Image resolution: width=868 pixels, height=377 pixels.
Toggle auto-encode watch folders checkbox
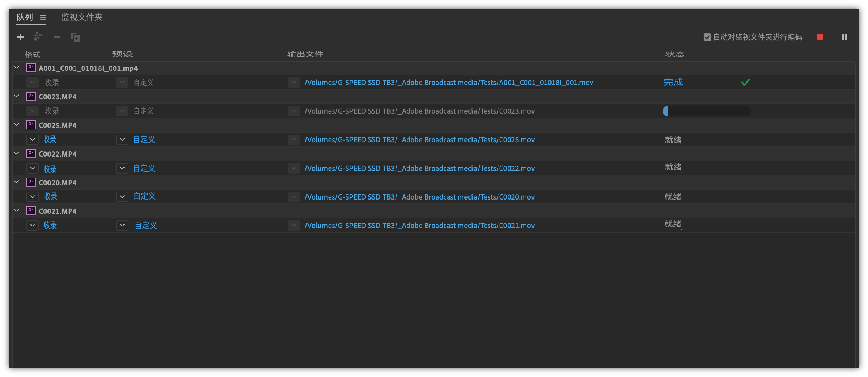(x=707, y=37)
